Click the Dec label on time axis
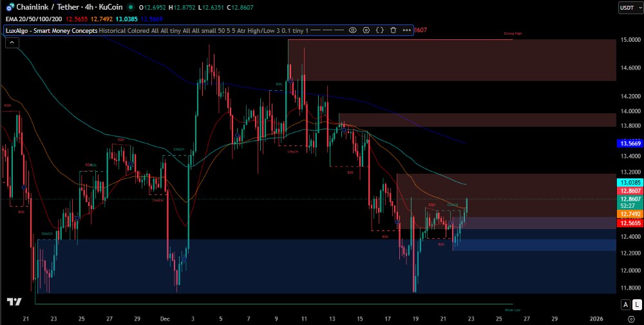The image size is (644, 325). point(165,319)
